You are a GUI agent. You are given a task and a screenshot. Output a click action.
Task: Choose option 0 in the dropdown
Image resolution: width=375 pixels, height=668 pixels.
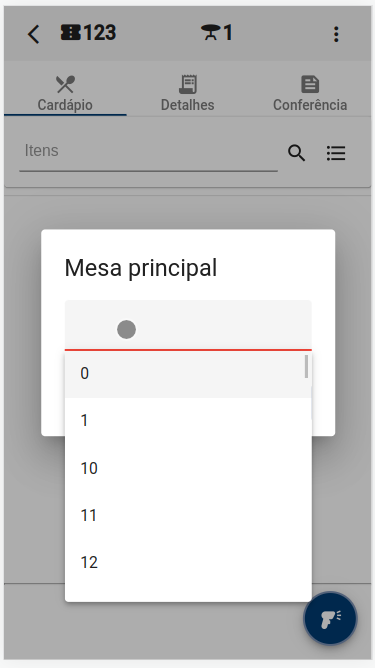[x=188, y=374]
